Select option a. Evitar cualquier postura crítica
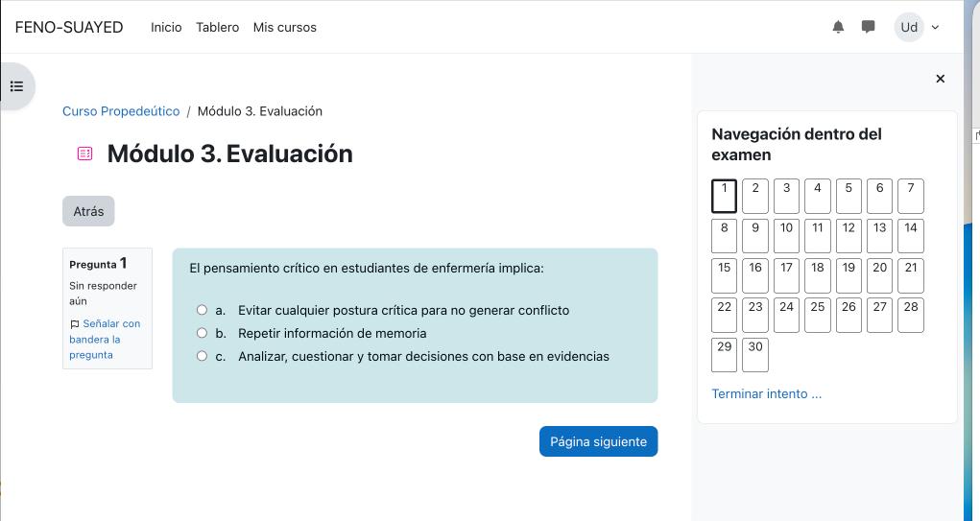 click(202, 310)
